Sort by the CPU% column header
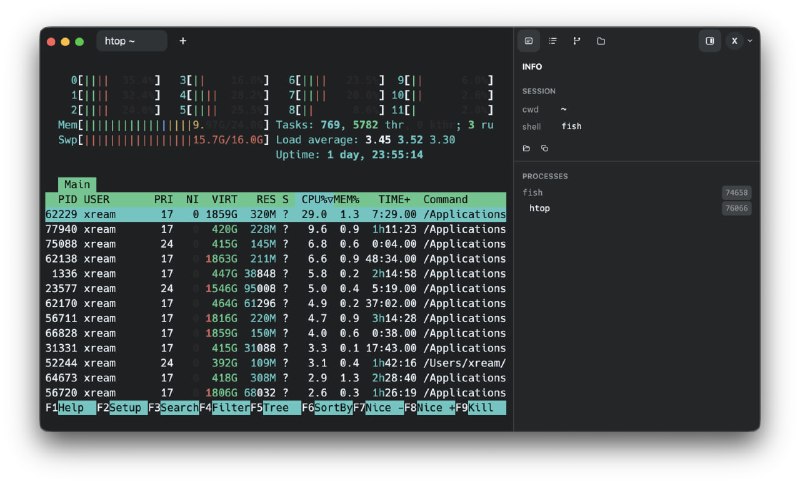Image resolution: width=800 pixels, height=484 pixels. [x=314, y=199]
